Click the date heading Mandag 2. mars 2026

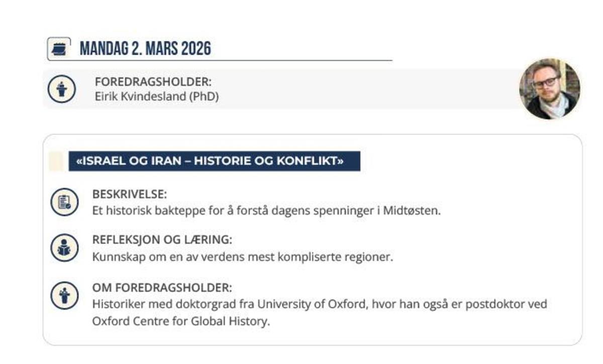coord(145,49)
